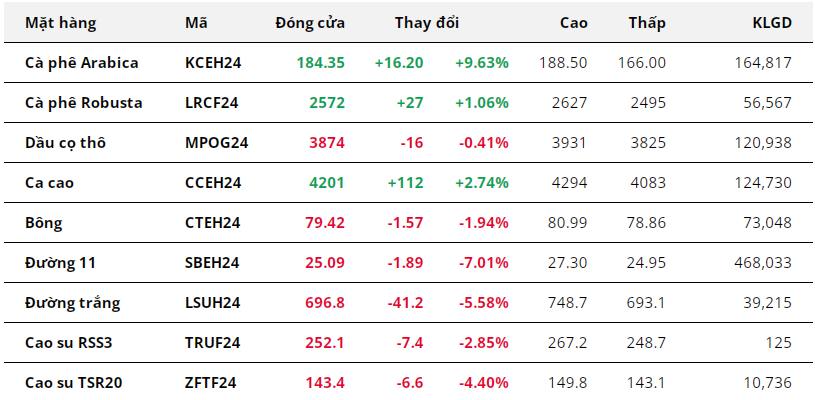This screenshot has height=400, width=815.
Task: Click the KLGD column header
Action: coord(771,22)
